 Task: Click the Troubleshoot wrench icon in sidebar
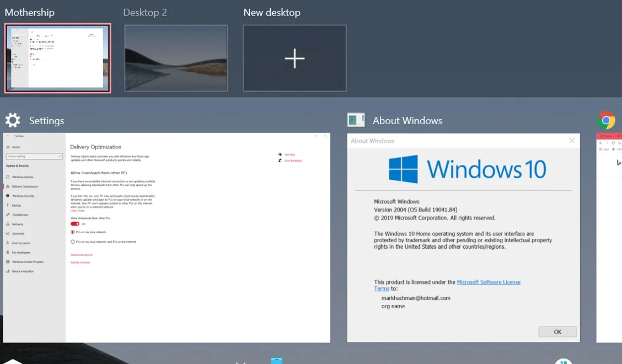coord(8,215)
